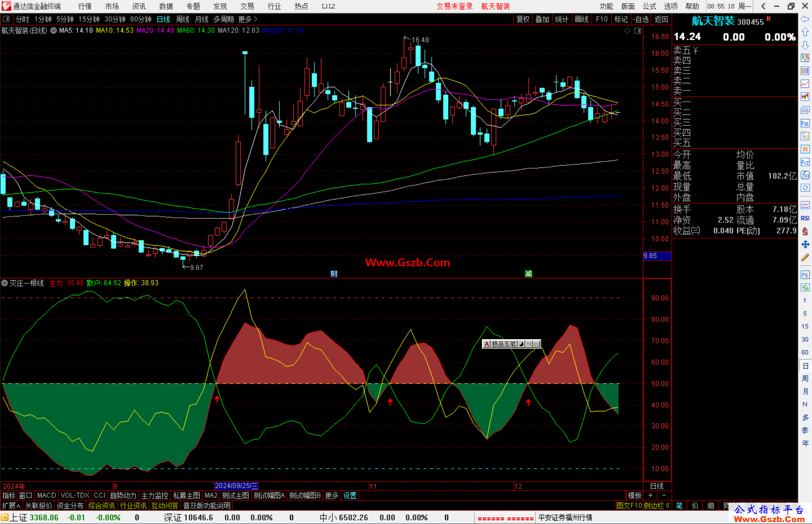Expand 更多 periods in top toolbar

(248, 19)
